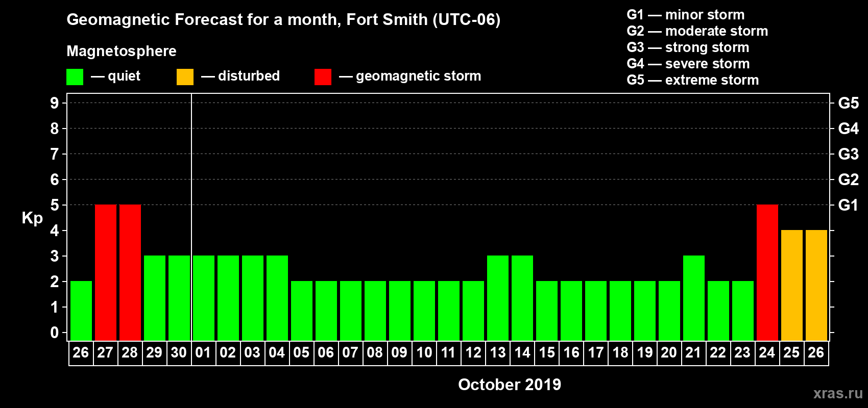868x408 pixels.
Task: Click Kp value 7 on left axis
Action: 55,154
